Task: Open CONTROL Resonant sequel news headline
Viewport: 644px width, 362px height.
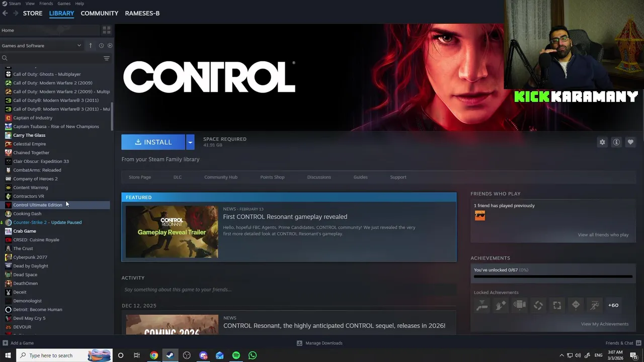Action: [334, 326]
